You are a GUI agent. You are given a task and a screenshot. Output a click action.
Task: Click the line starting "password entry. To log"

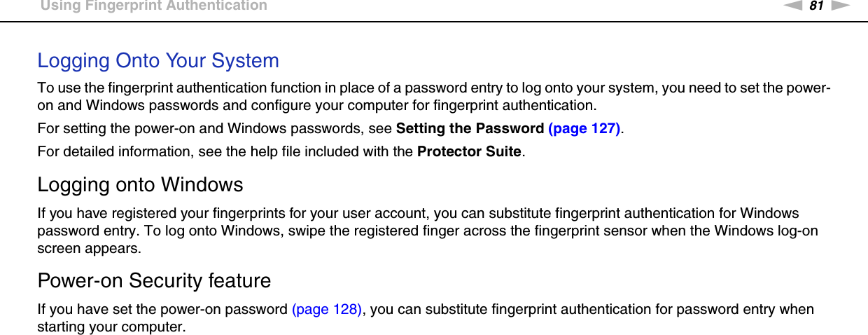(428, 231)
